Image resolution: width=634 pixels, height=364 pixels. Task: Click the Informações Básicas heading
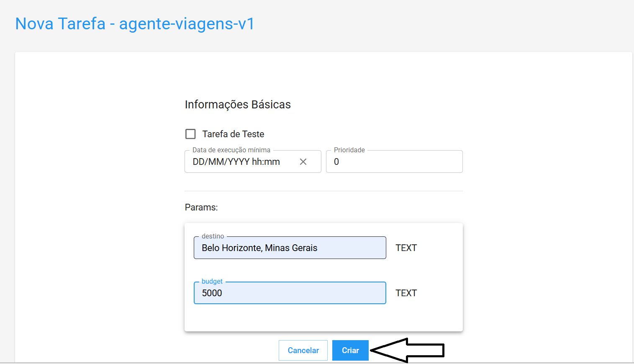coord(238,105)
